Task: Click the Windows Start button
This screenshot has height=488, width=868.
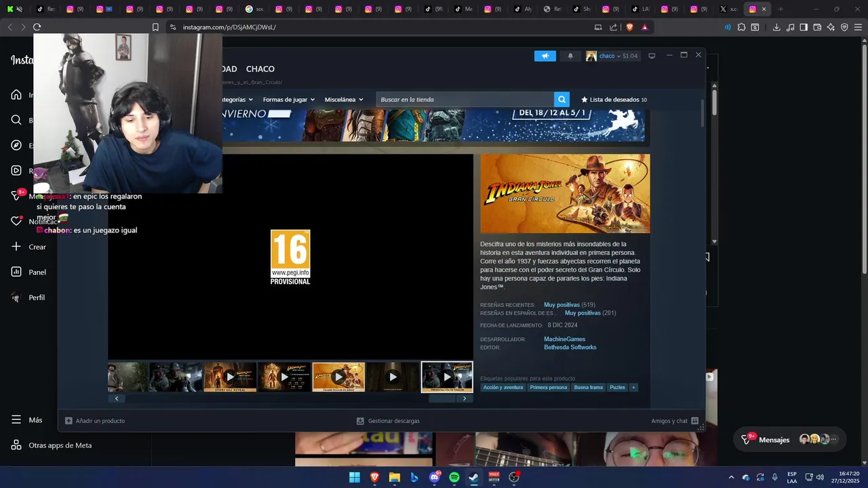Action: click(x=355, y=477)
